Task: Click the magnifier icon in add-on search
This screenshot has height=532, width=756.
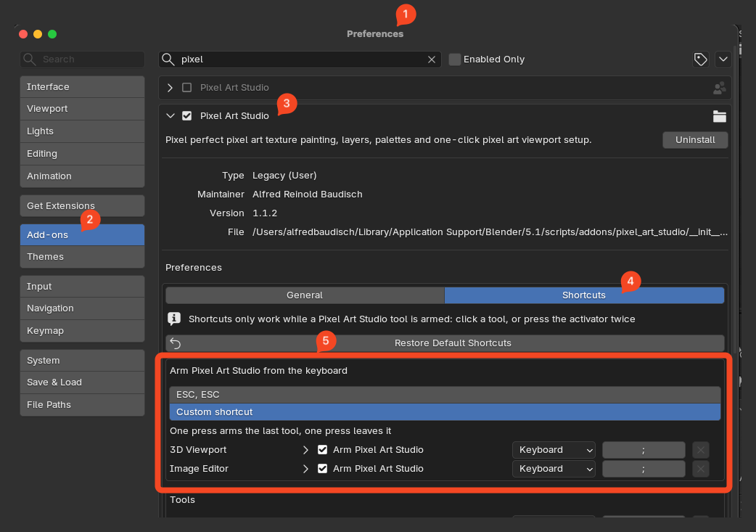Action: (x=168, y=60)
